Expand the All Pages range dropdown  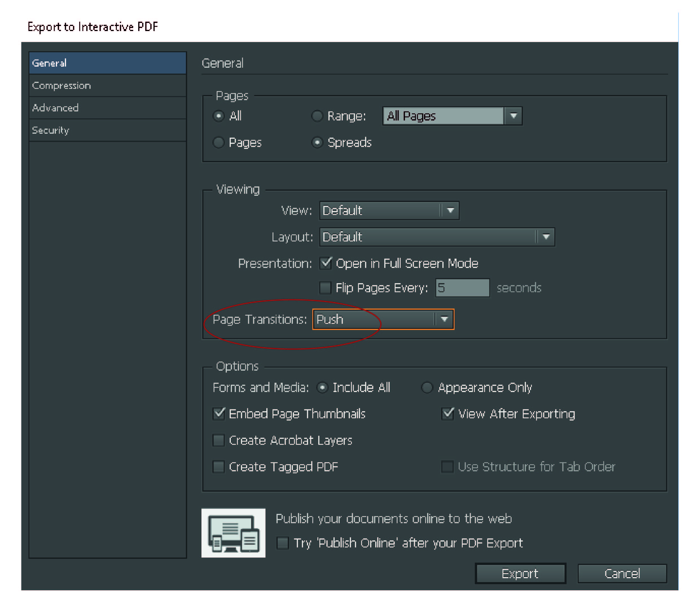point(513,116)
